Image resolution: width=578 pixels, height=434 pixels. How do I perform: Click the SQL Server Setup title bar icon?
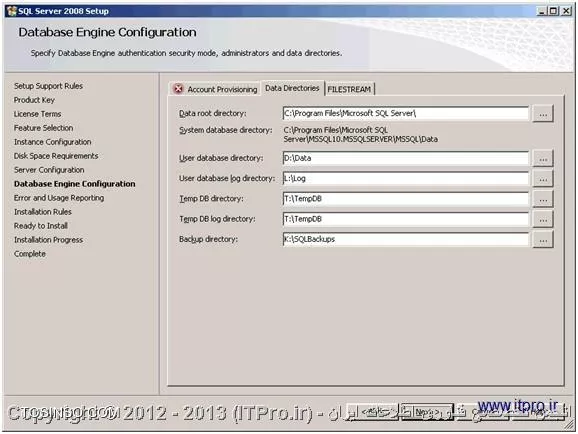[x=11, y=11]
